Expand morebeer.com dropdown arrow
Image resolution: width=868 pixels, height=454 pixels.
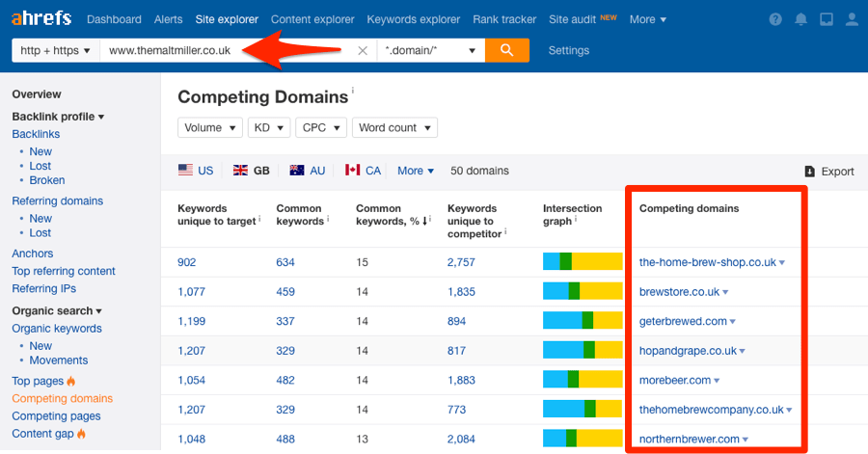click(717, 381)
